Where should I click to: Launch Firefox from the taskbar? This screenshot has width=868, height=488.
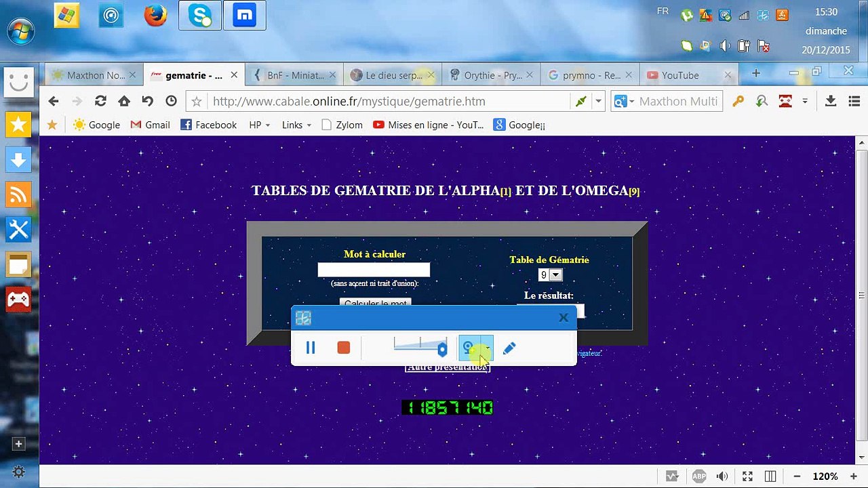pyautogui.click(x=155, y=16)
